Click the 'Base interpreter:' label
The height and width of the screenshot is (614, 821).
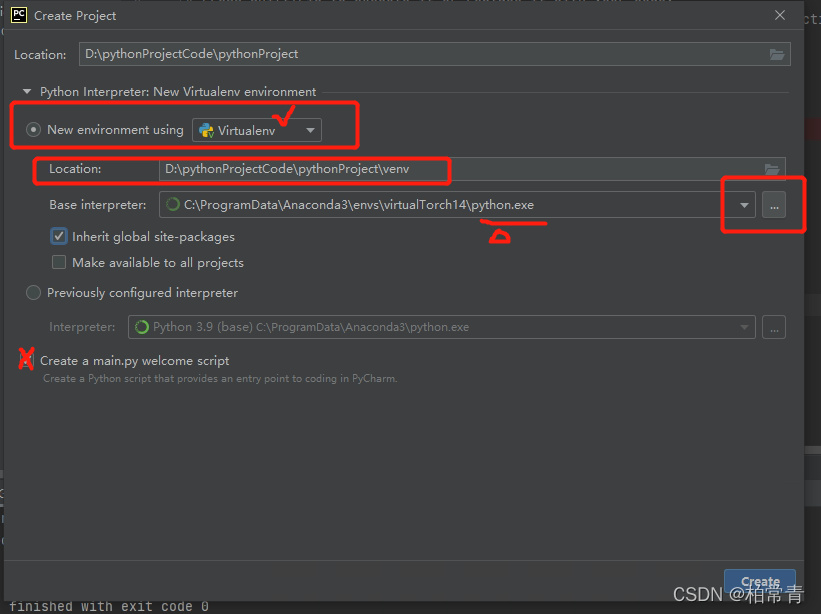click(98, 205)
